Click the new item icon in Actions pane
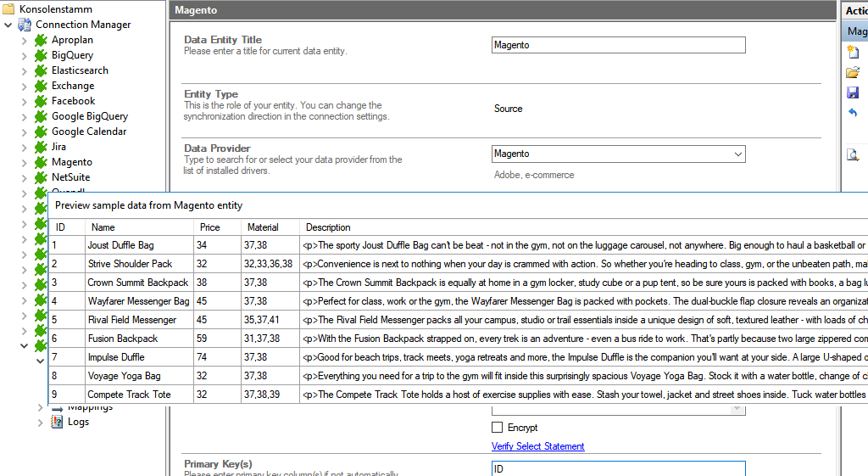 [x=853, y=53]
